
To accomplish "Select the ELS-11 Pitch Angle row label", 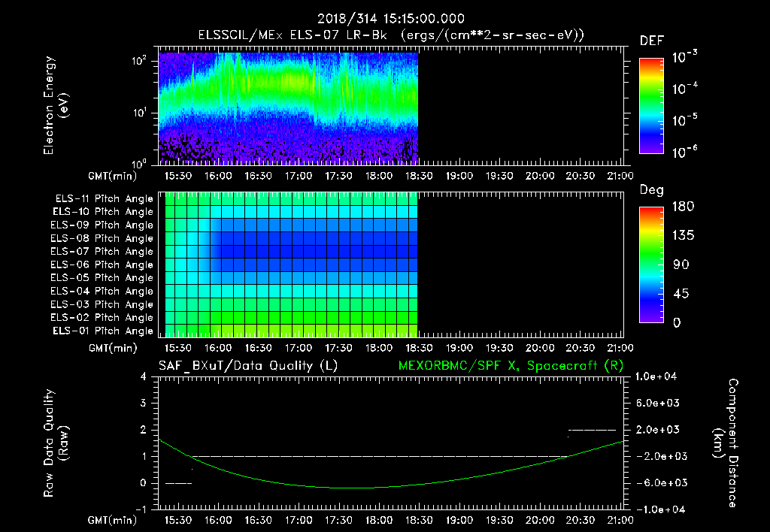I will 104,199.
